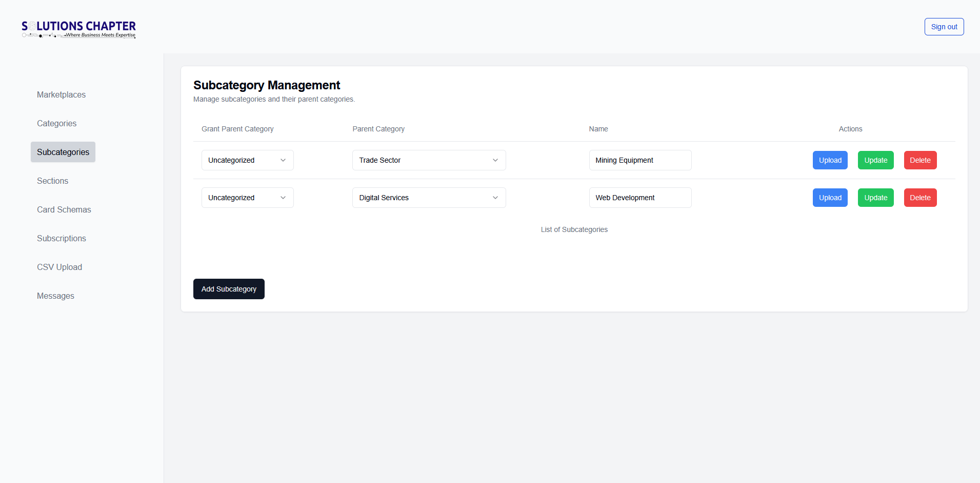Image resolution: width=980 pixels, height=483 pixels.
Task: Update the Web Development subcategory
Action: pyautogui.click(x=875, y=198)
